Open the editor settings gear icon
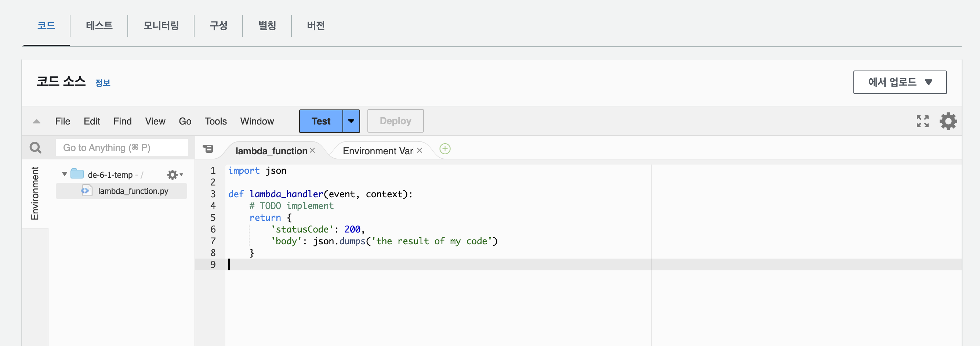Viewport: 980px width, 346px height. coord(948,122)
